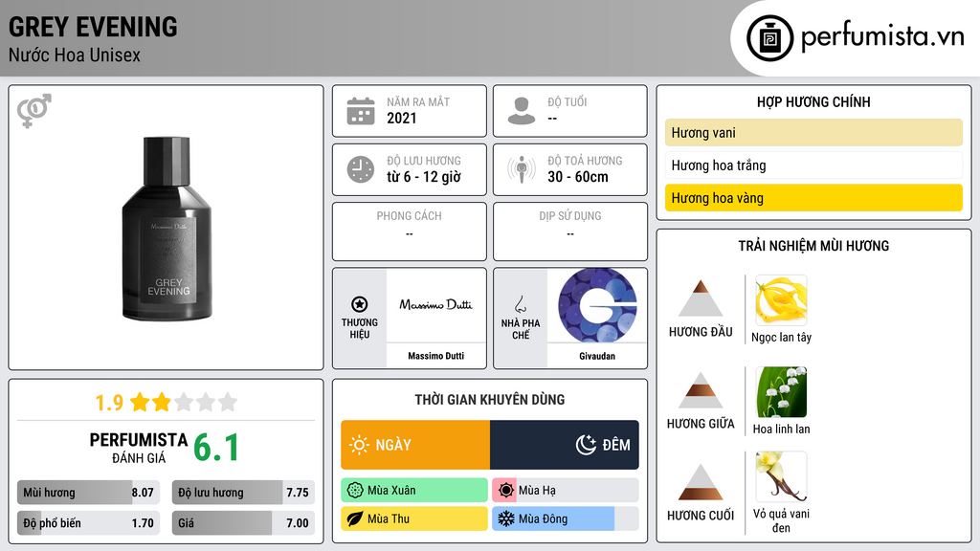This screenshot has width=980, height=551.
Task: Select the Hương hoa vàng accord bar
Action: click(813, 198)
